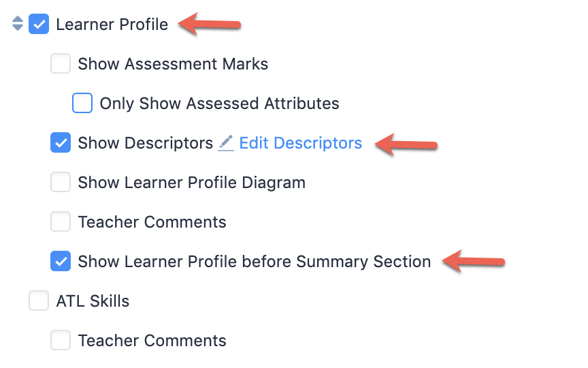
Task: Enable the Show Assessment Marks checkbox
Action: [61, 63]
